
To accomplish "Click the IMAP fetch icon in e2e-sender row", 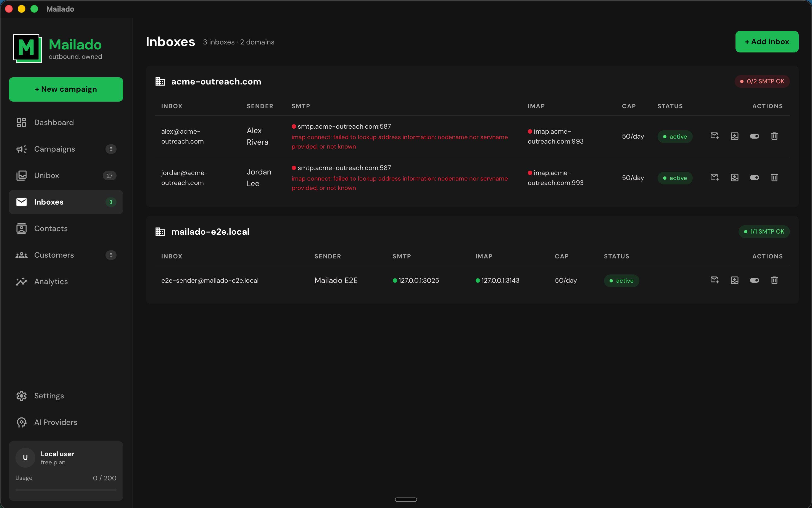I will 734,280.
